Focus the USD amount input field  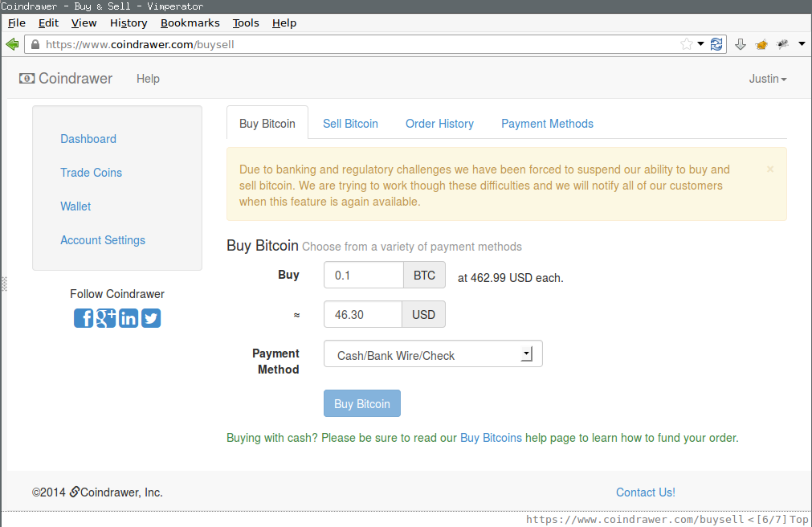click(x=363, y=315)
